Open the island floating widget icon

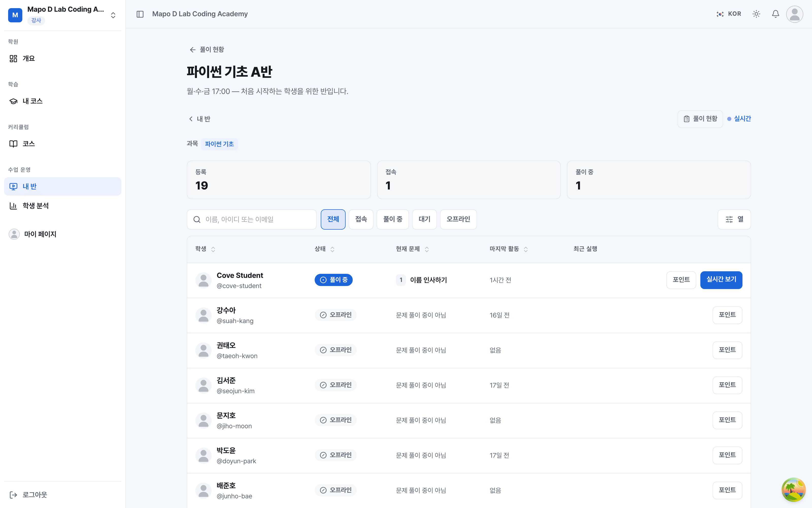coord(793,489)
